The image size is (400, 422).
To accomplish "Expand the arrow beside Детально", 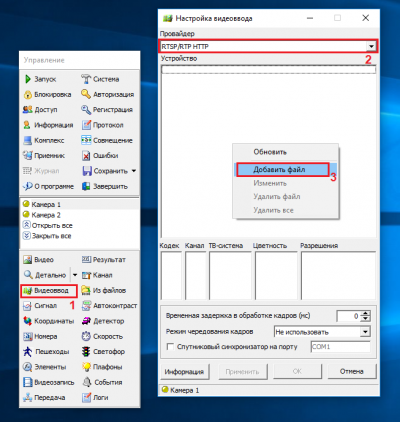I will pos(75,275).
